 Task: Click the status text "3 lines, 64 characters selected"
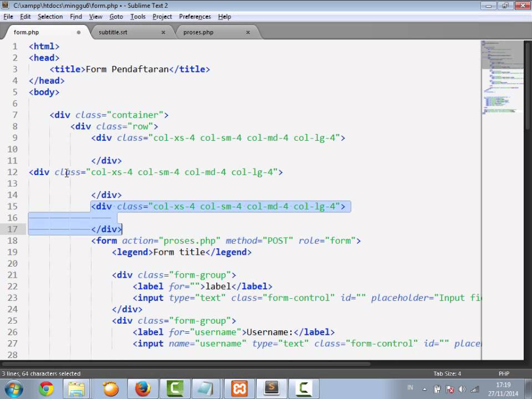40,374
